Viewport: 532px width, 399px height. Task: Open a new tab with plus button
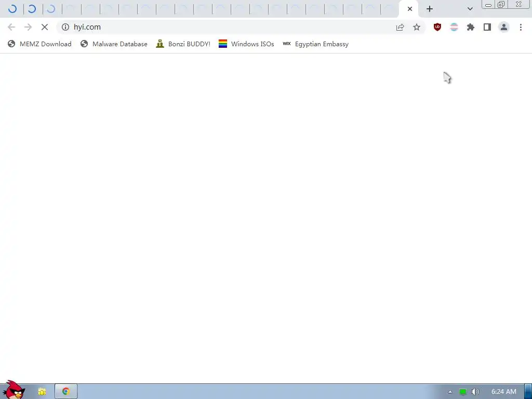(x=430, y=9)
